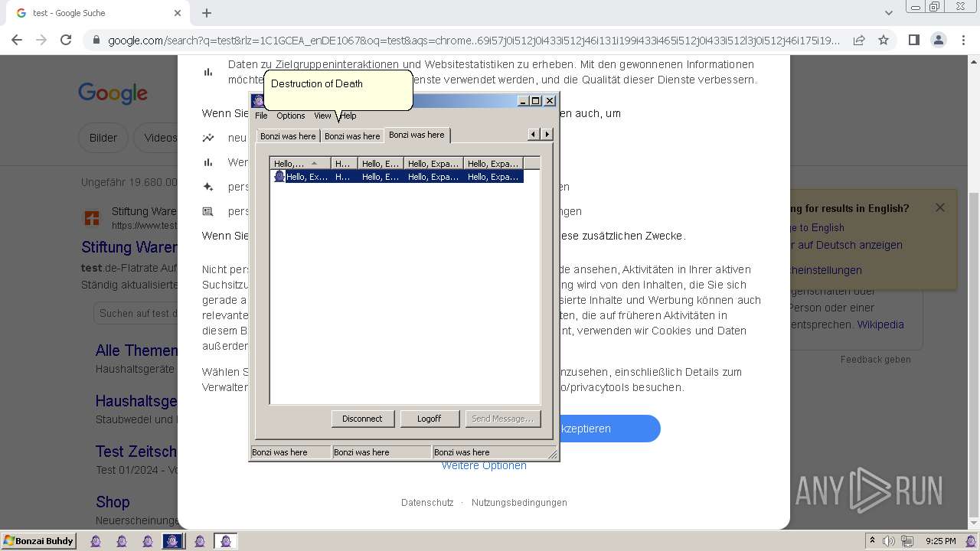This screenshot has width=980, height=551.
Task: Click the 'to English' language link
Action: coord(816,227)
